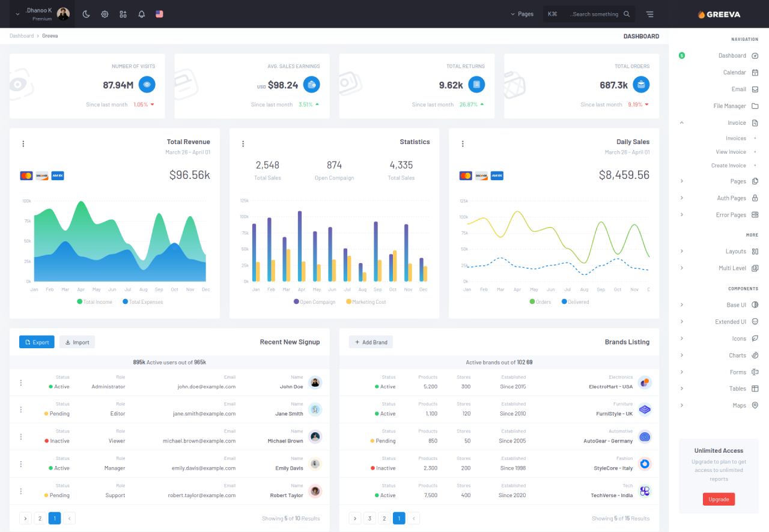
Task: Open the Create Invoice submenu item
Action: (729, 166)
